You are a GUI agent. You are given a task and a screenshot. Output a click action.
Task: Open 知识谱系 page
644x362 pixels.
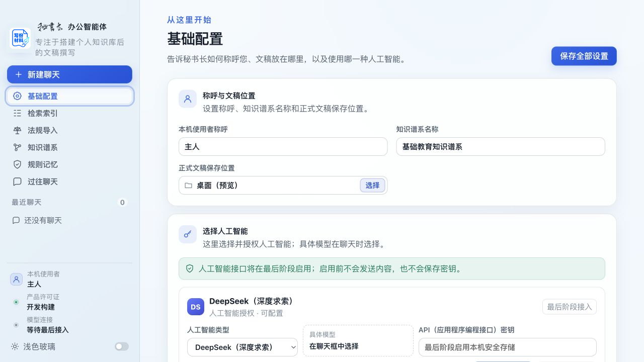click(x=69, y=147)
